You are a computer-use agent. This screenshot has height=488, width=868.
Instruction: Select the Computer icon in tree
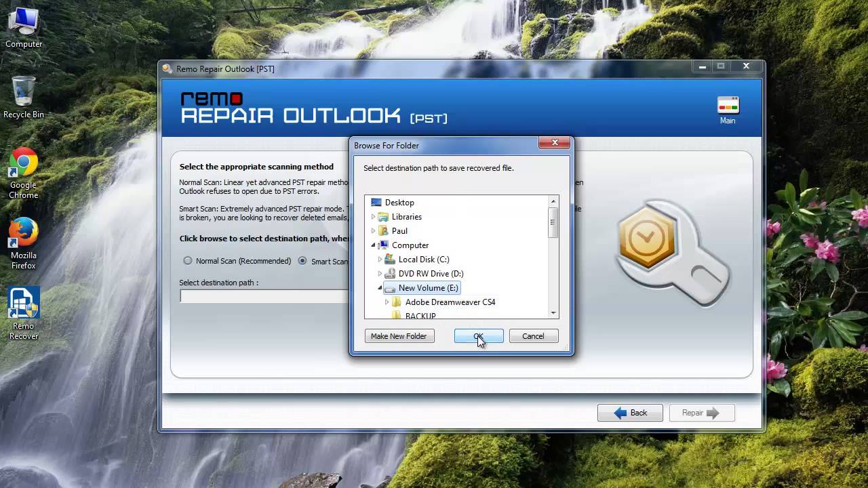383,245
